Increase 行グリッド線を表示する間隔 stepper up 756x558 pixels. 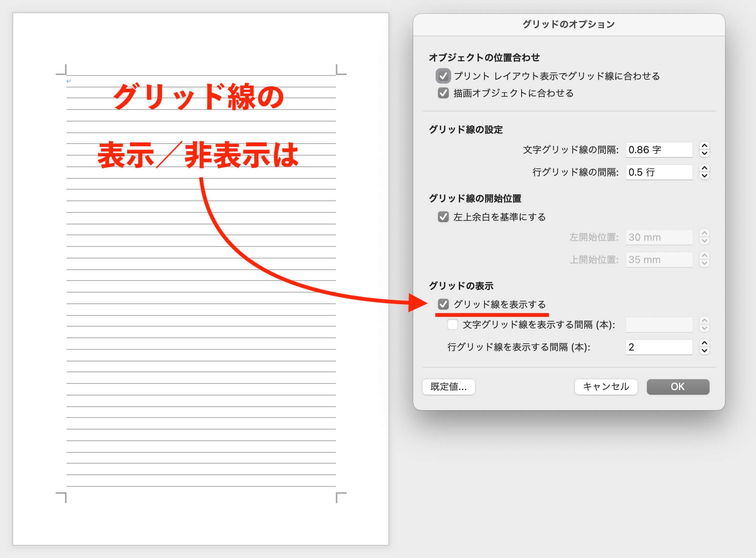click(705, 343)
